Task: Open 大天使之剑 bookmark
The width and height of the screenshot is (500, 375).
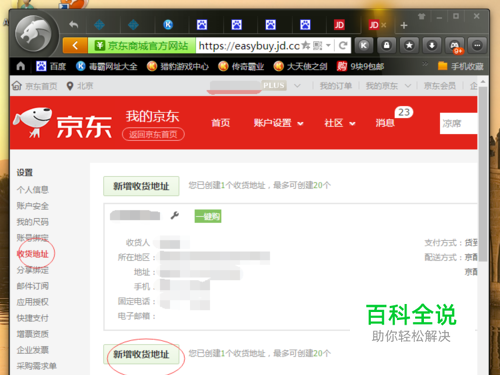Action: point(300,66)
